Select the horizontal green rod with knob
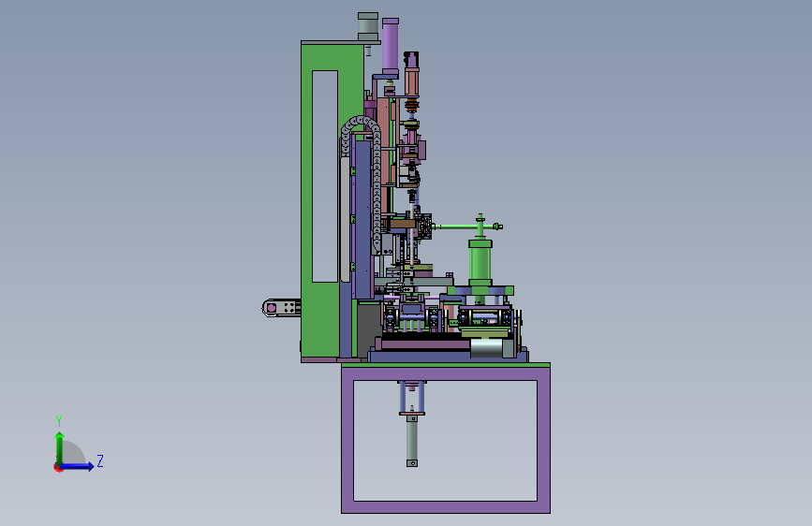The image size is (812, 526). click(466, 226)
